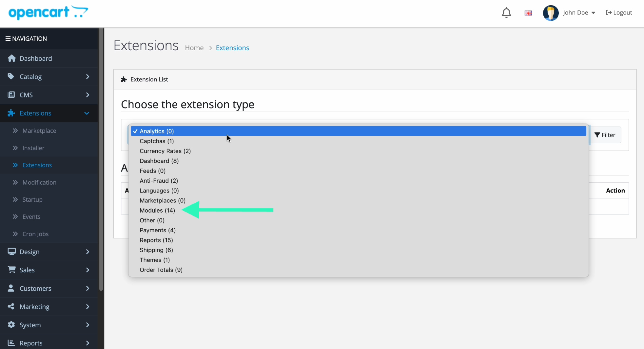Choose Currency Rates (2) option

tap(359, 151)
